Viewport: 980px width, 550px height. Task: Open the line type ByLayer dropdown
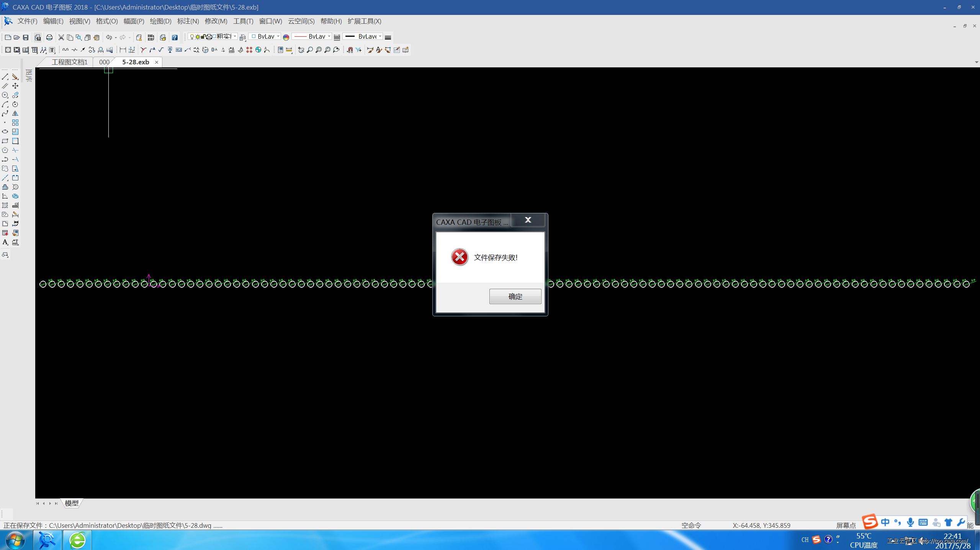[x=329, y=36]
